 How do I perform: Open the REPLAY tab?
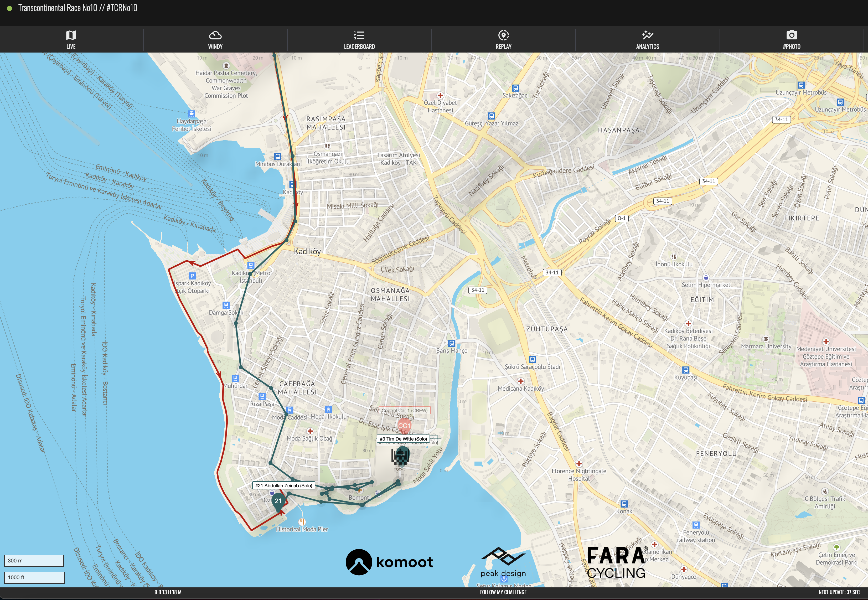(503, 39)
